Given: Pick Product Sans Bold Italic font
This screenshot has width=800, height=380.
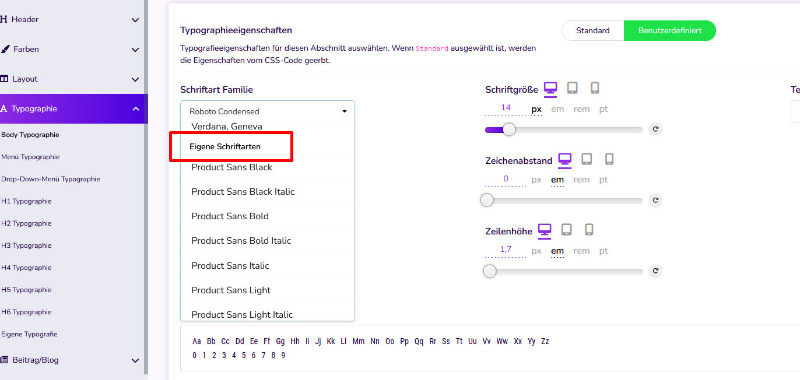Looking at the screenshot, I should [x=267, y=241].
